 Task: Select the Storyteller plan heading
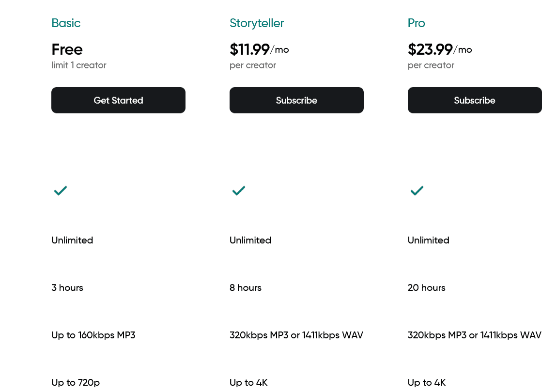[x=257, y=23]
